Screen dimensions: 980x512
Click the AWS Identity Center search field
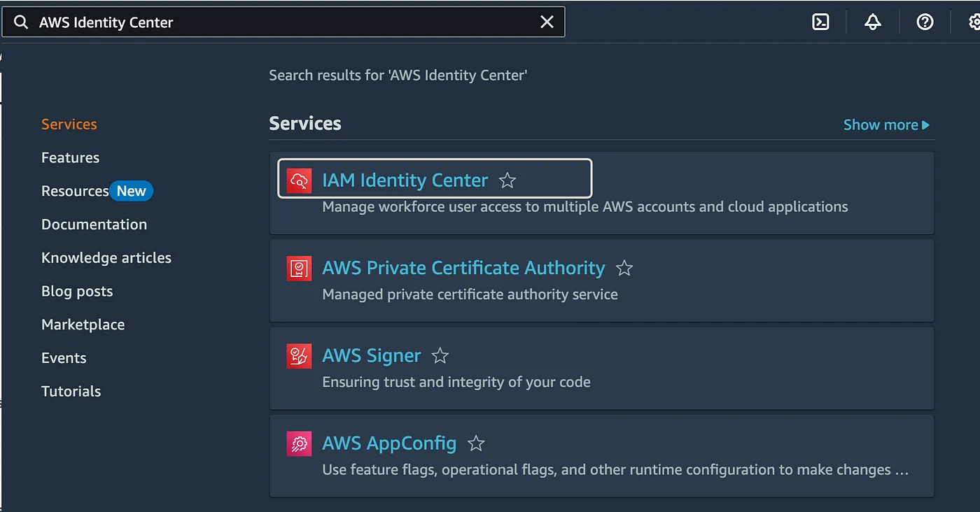click(283, 22)
